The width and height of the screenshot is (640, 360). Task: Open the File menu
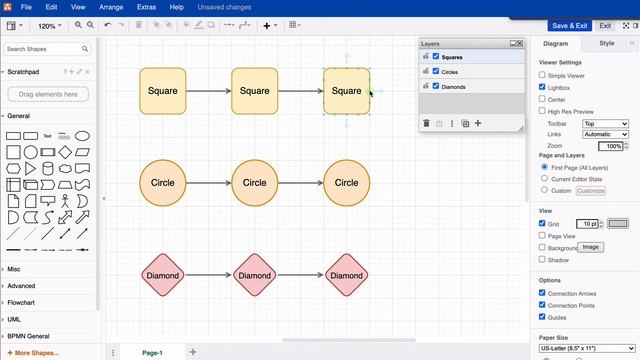point(26,7)
